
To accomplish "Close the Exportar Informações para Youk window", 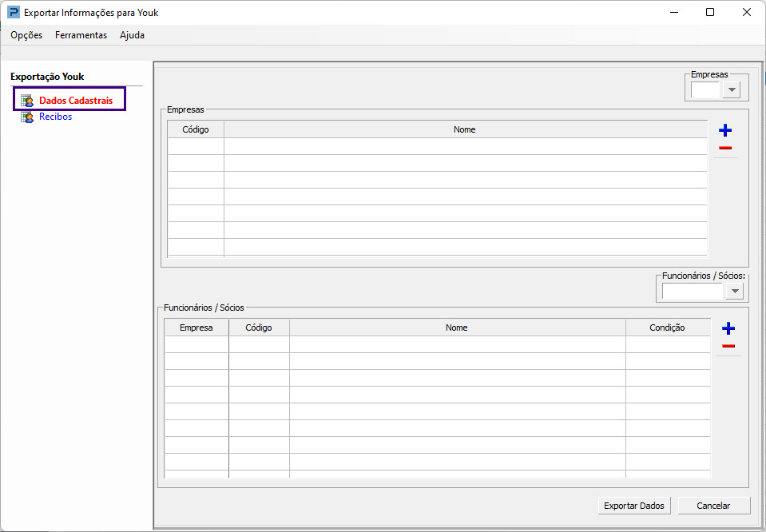I will (x=747, y=12).
